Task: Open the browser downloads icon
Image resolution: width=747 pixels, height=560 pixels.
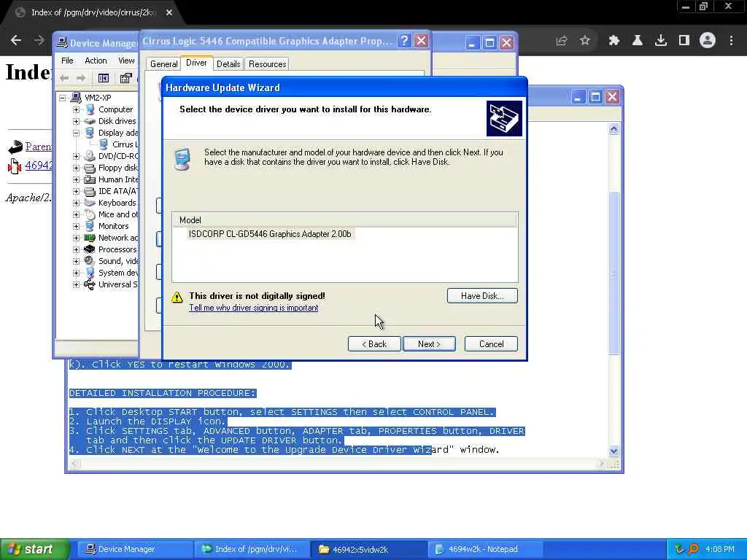Action: 661,41
